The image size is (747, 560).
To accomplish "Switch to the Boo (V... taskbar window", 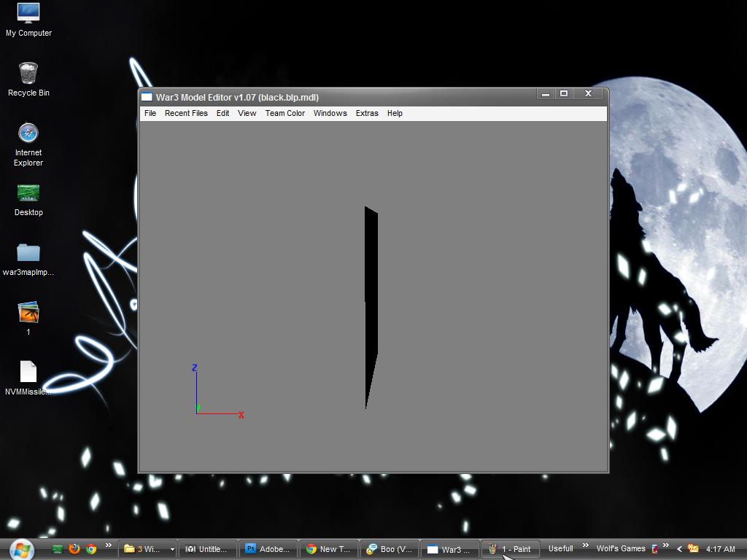I will 389,549.
